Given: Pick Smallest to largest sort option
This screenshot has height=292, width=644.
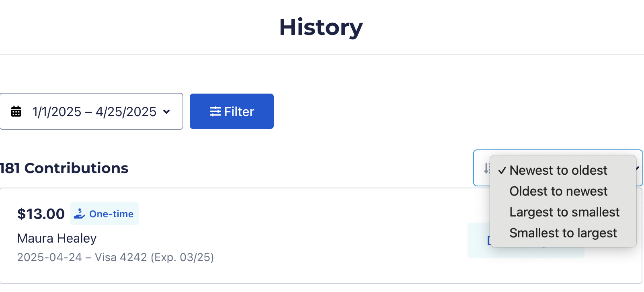Looking at the screenshot, I should tap(563, 233).
